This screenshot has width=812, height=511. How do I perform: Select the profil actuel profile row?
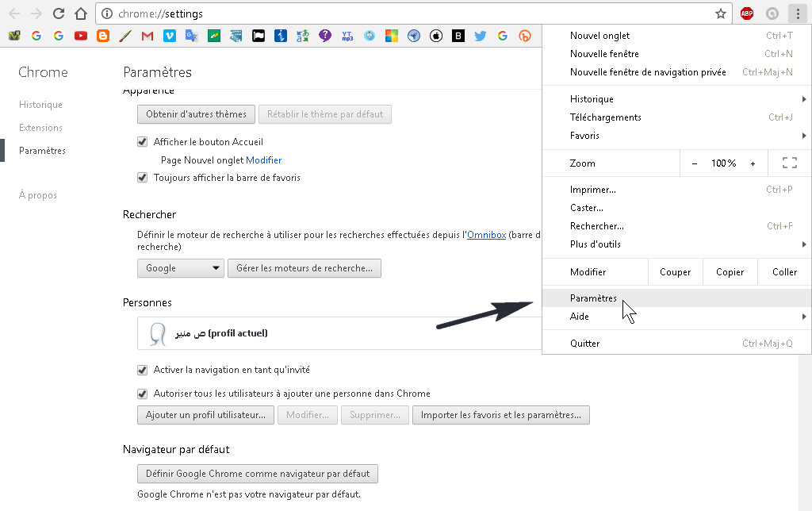[339, 333]
